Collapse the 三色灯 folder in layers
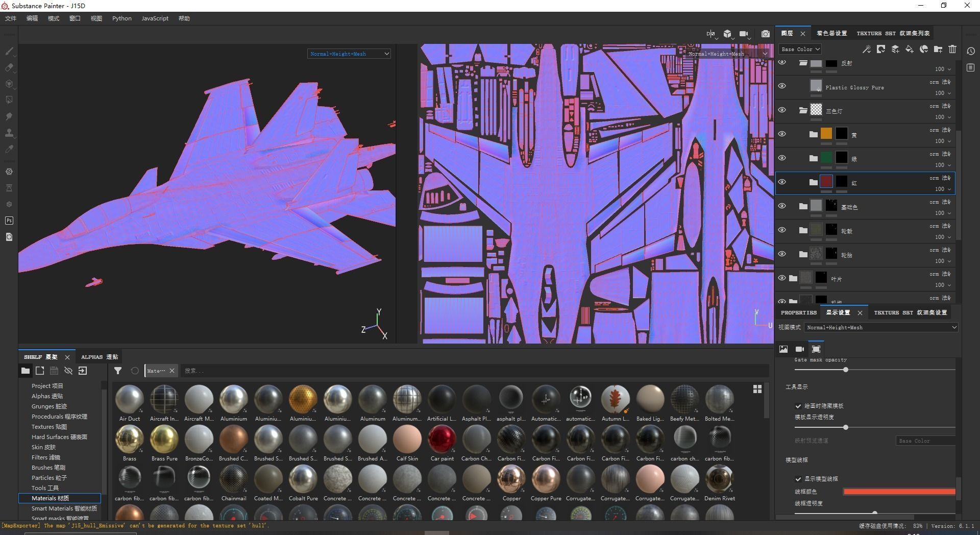 point(803,110)
